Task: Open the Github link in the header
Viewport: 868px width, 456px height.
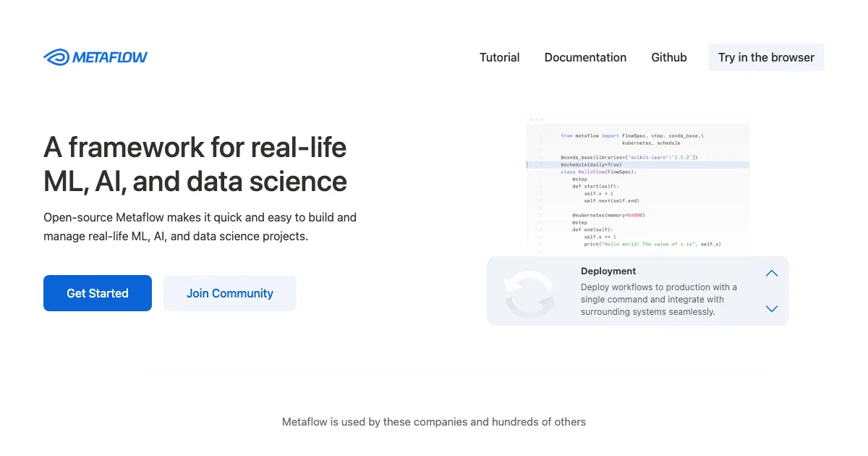Action: click(668, 57)
